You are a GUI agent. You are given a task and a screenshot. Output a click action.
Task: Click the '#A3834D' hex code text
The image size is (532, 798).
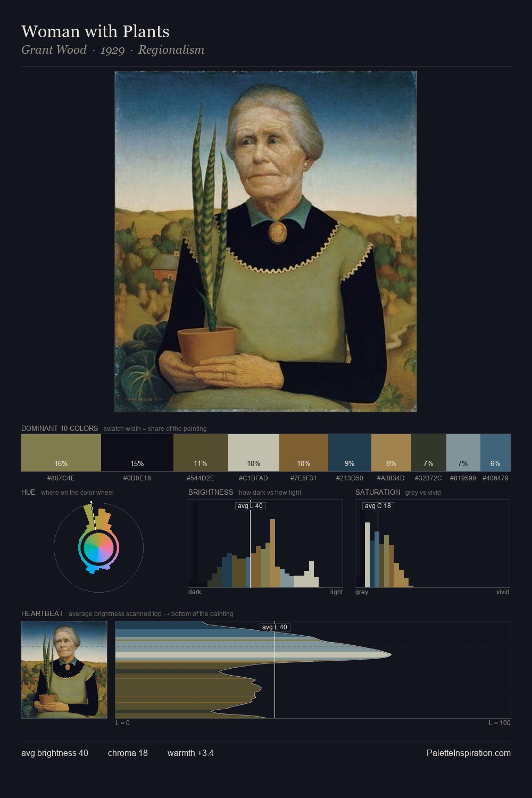(x=391, y=478)
